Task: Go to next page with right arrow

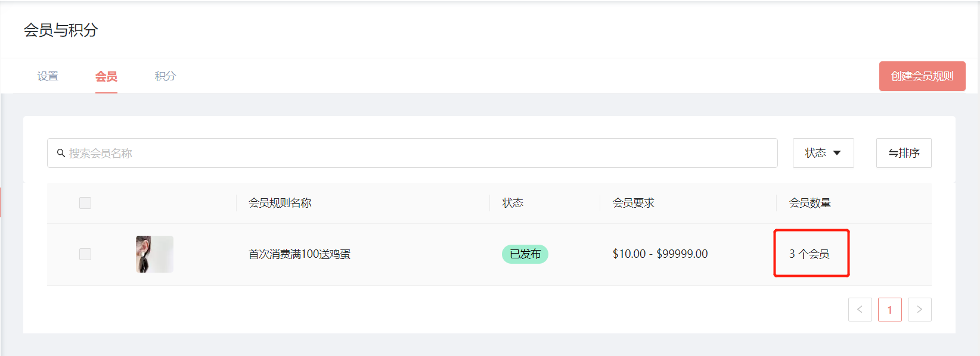Action: point(919,310)
